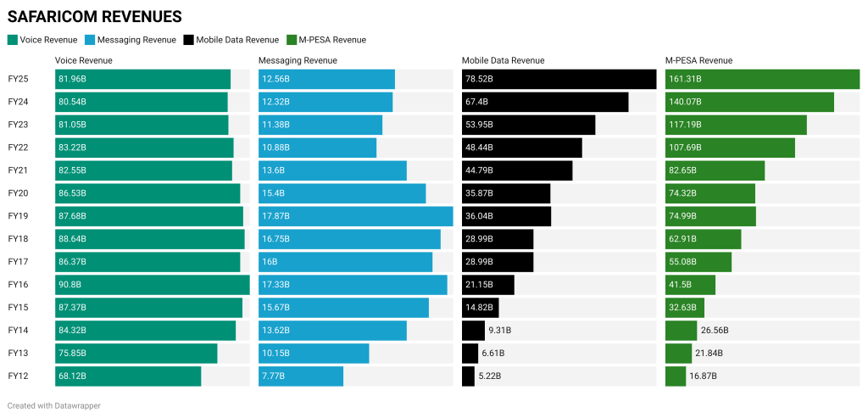Click the Messaging Revenue legend color swatch
This screenshot has height=418, width=868.
(x=91, y=39)
